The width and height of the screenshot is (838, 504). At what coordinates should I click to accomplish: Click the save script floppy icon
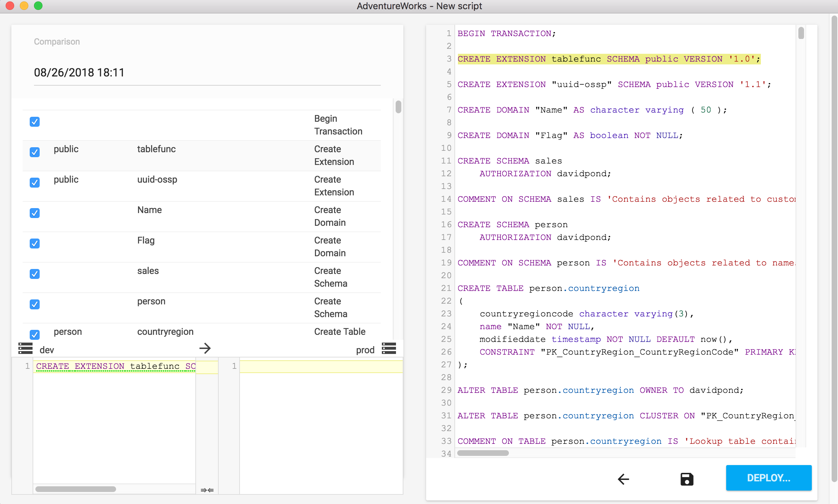[687, 479]
